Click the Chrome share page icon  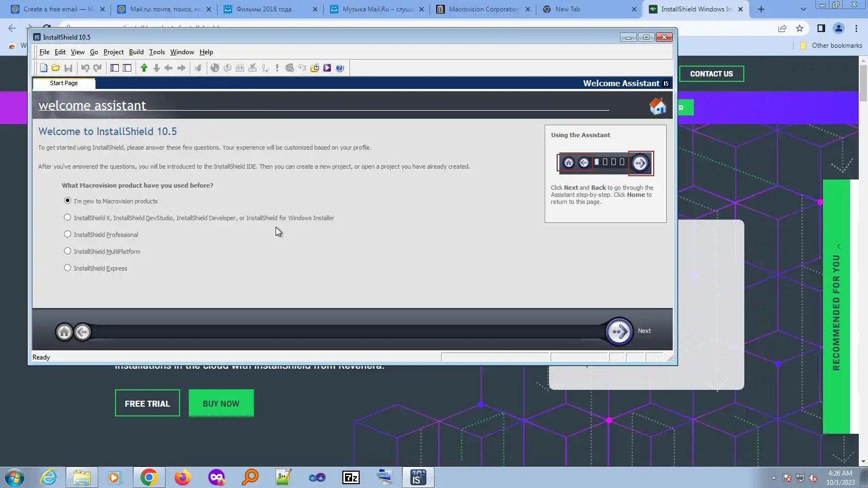pos(782,28)
